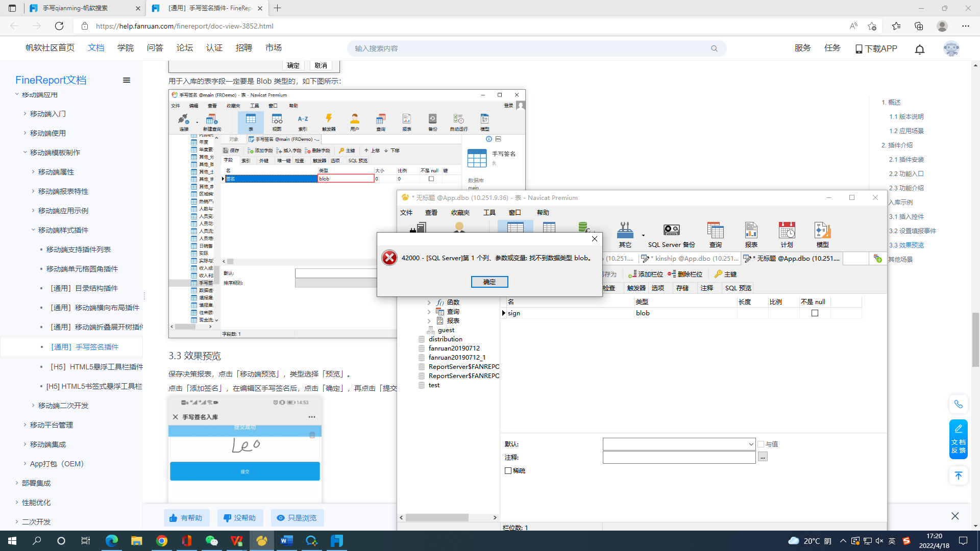Click 没帮助 thumbs-down button
Viewport: 980px width, 551px height.
coord(240,518)
